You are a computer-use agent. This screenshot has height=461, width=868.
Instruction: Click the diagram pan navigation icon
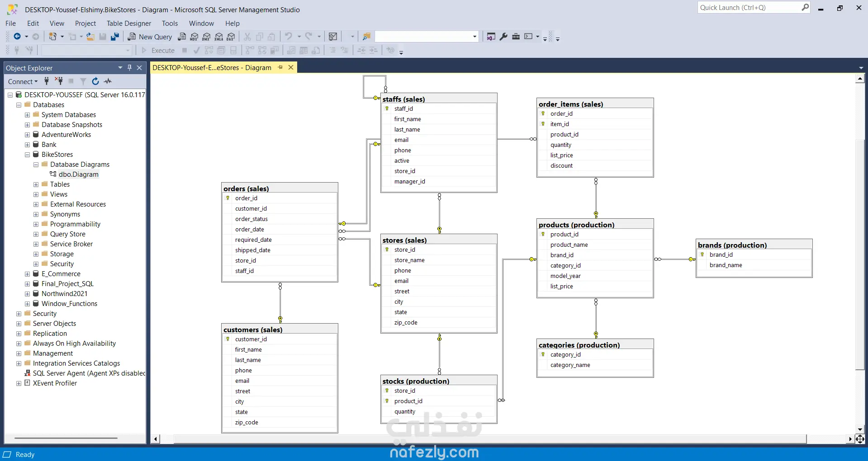point(860,439)
